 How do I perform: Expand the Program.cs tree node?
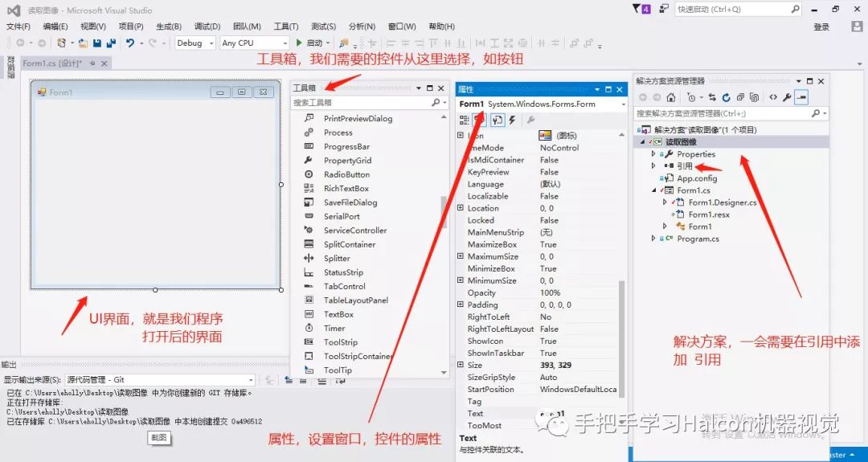tap(653, 239)
